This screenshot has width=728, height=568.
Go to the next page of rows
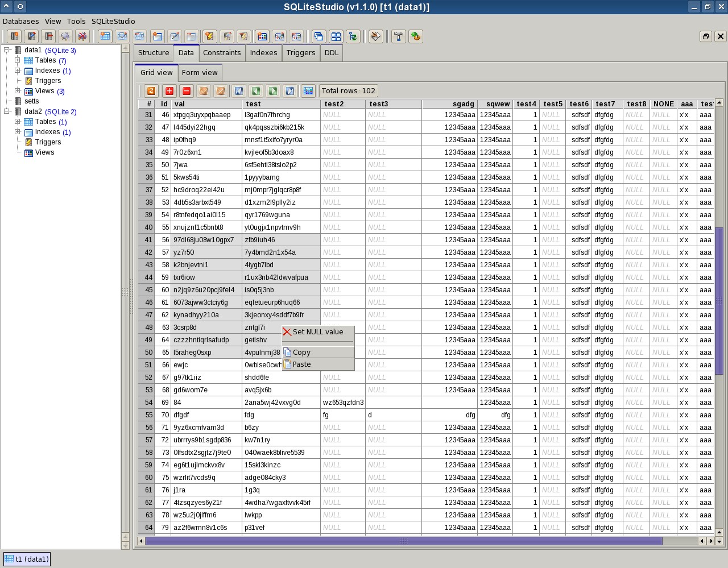tap(273, 91)
